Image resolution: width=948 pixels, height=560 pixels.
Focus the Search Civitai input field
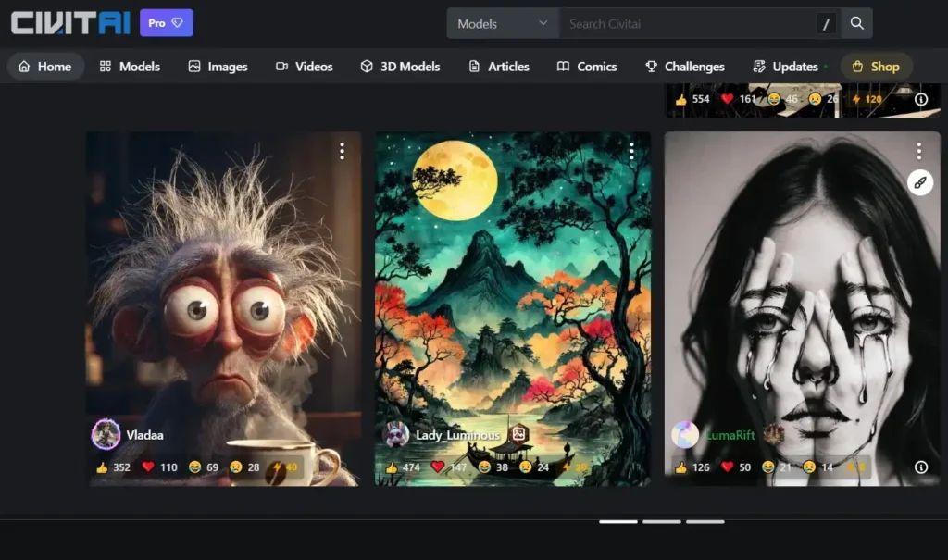(688, 23)
